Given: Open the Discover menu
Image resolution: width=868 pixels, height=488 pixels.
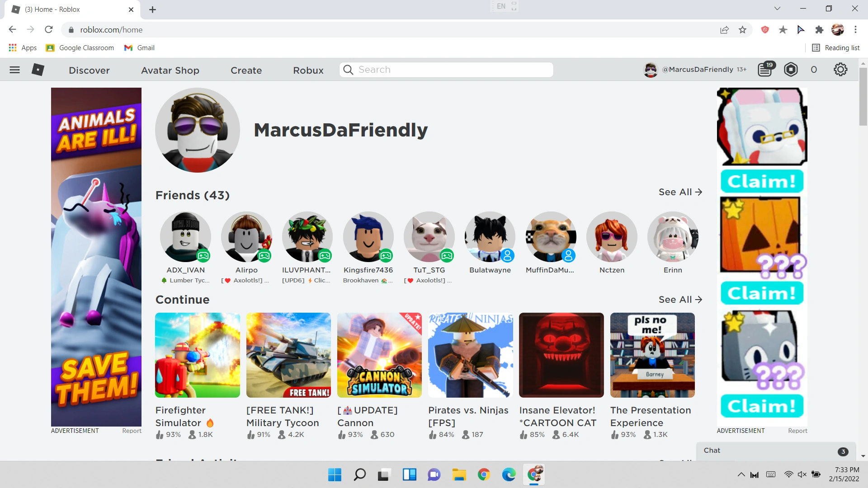Looking at the screenshot, I should tap(89, 70).
